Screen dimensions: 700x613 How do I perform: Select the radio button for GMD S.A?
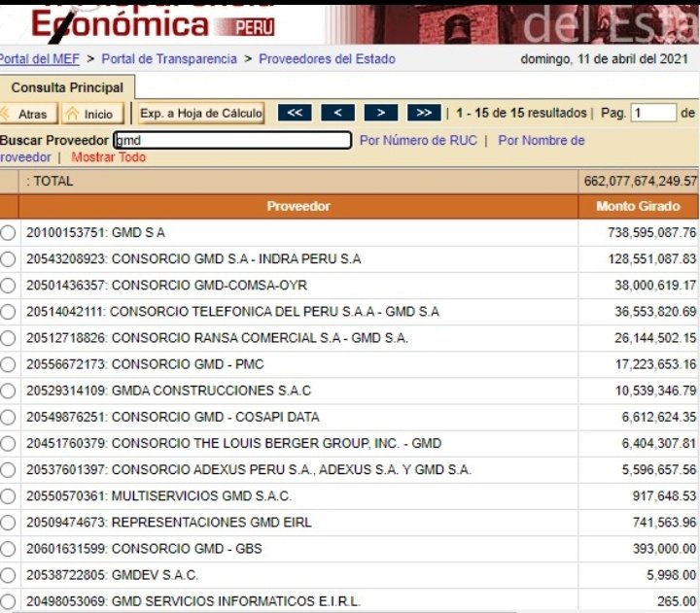[8, 233]
